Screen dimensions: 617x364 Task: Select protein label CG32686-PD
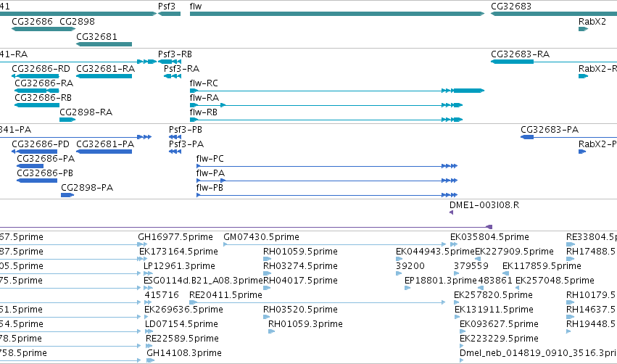click(x=40, y=144)
